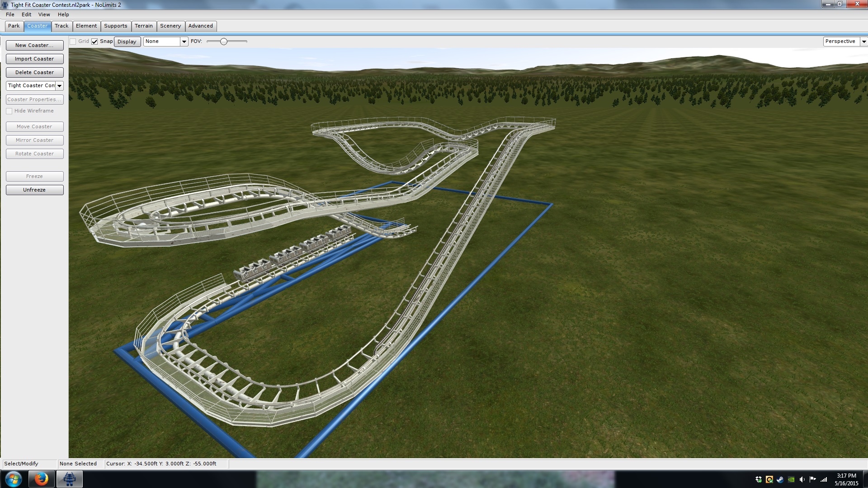The width and height of the screenshot is (868, 488).
Task: Open the Perspective view dropdown
Action: [863, 42]
